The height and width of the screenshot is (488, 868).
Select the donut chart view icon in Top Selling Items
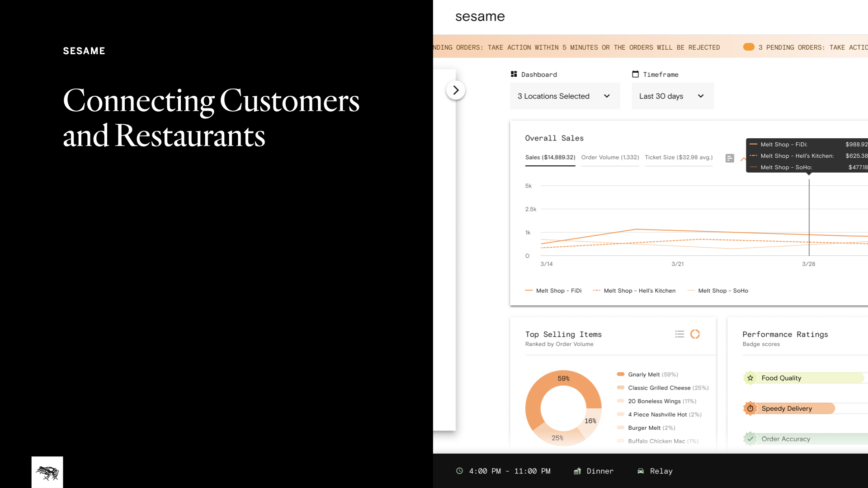(695, 334)
